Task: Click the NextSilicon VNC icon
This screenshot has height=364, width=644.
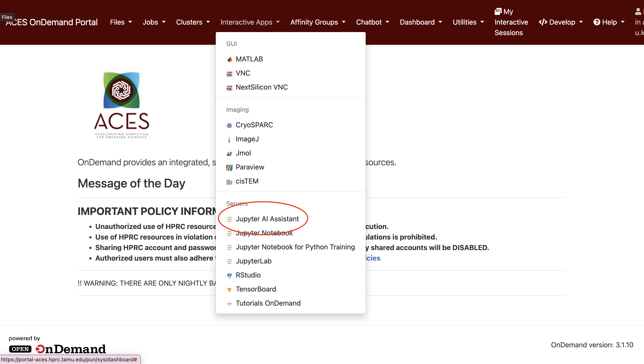Action: (229, 88)
